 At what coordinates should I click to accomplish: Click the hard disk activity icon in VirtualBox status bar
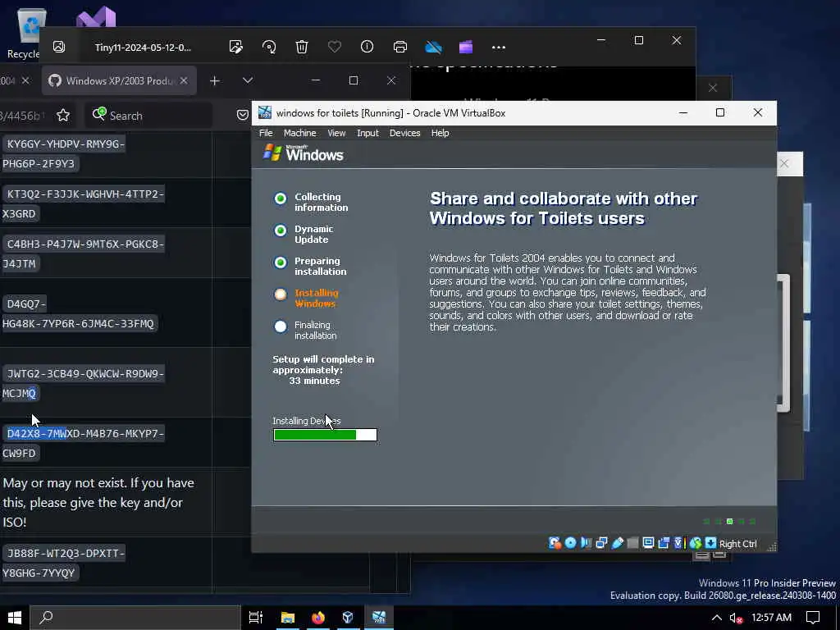click(x=555, y=543)
